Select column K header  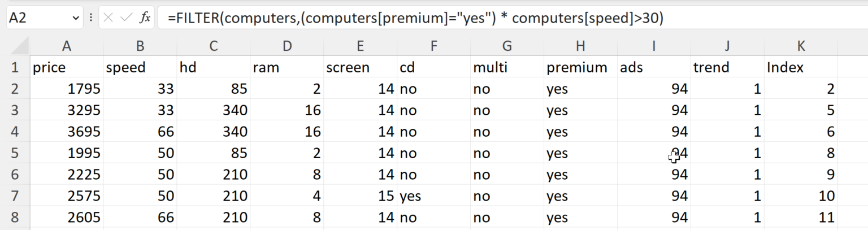tap(801, 46)
